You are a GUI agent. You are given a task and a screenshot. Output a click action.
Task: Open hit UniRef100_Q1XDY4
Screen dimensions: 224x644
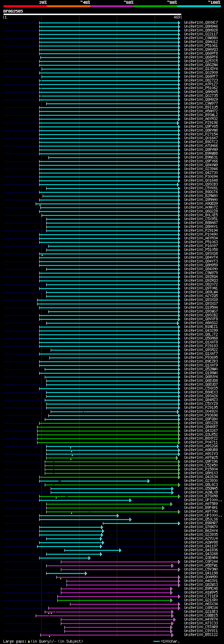[x=201, y=69]
